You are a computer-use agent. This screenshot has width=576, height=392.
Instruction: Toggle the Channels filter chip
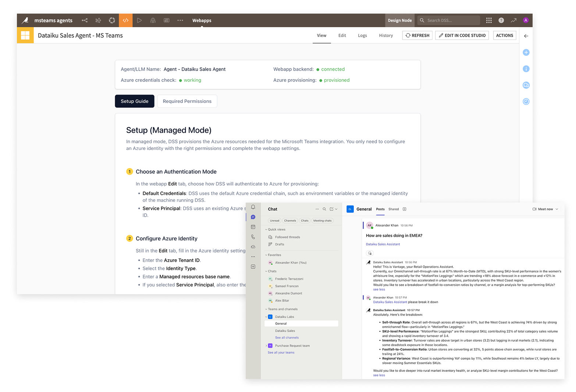point(290,221)
